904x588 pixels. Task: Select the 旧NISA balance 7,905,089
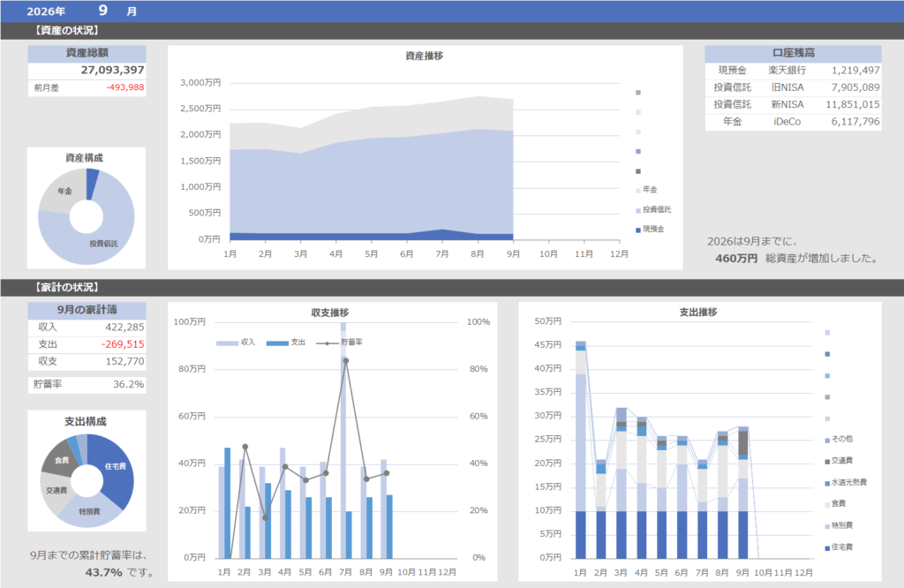point(855,87)
